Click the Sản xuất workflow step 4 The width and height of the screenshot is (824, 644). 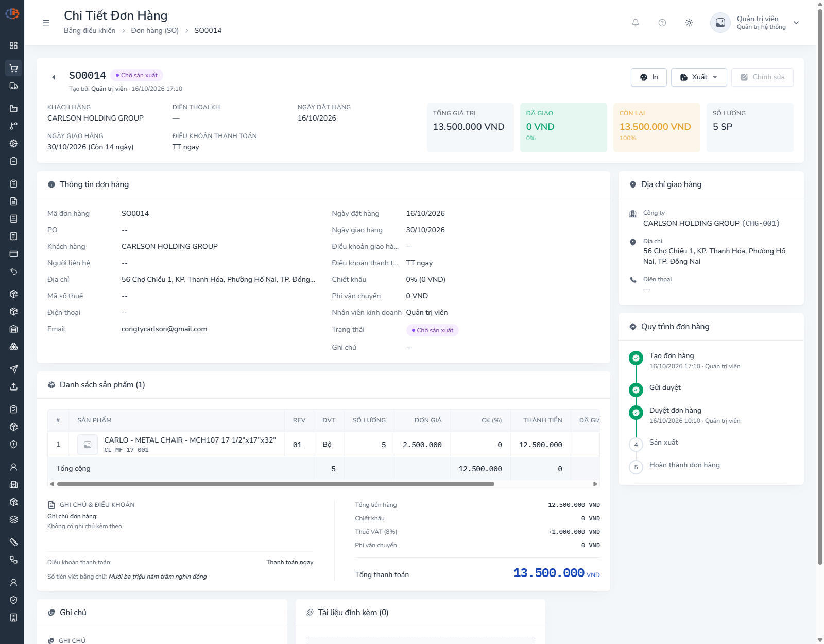click(663, 443)
